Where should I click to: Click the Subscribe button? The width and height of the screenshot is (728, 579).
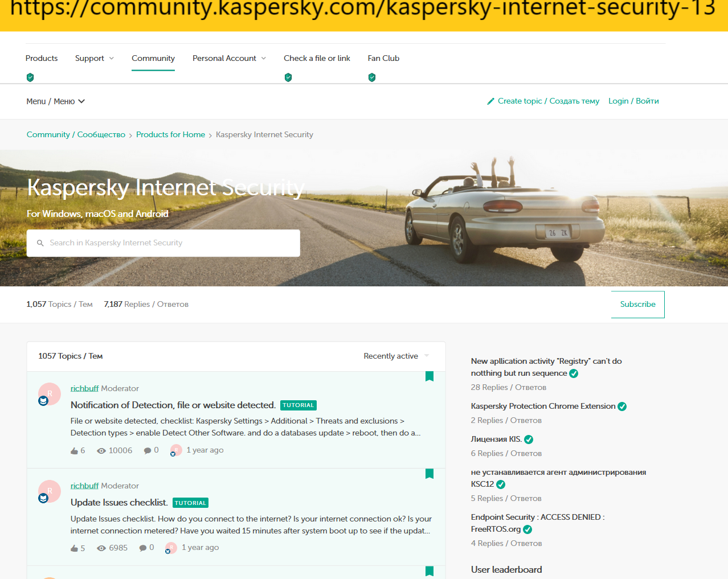pyautogui.click(x=638, y=305)
